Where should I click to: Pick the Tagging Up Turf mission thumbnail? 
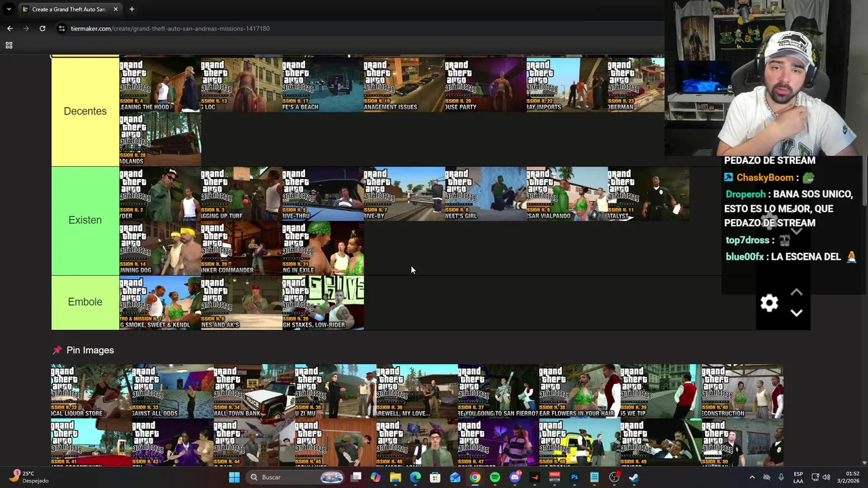241,194
